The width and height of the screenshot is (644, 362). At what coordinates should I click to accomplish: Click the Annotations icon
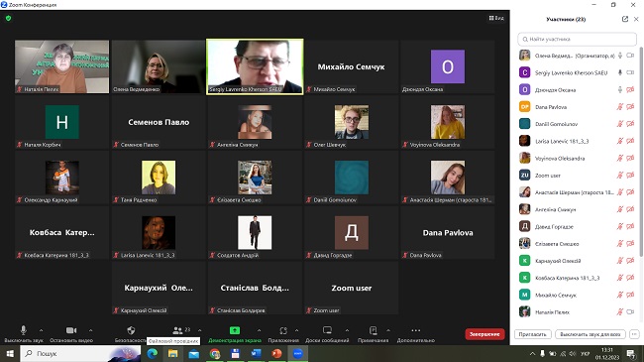(373, 330)
